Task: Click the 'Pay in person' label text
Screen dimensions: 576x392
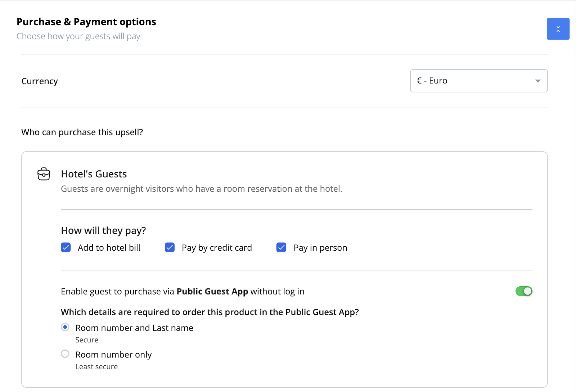Action: point(320,248)
